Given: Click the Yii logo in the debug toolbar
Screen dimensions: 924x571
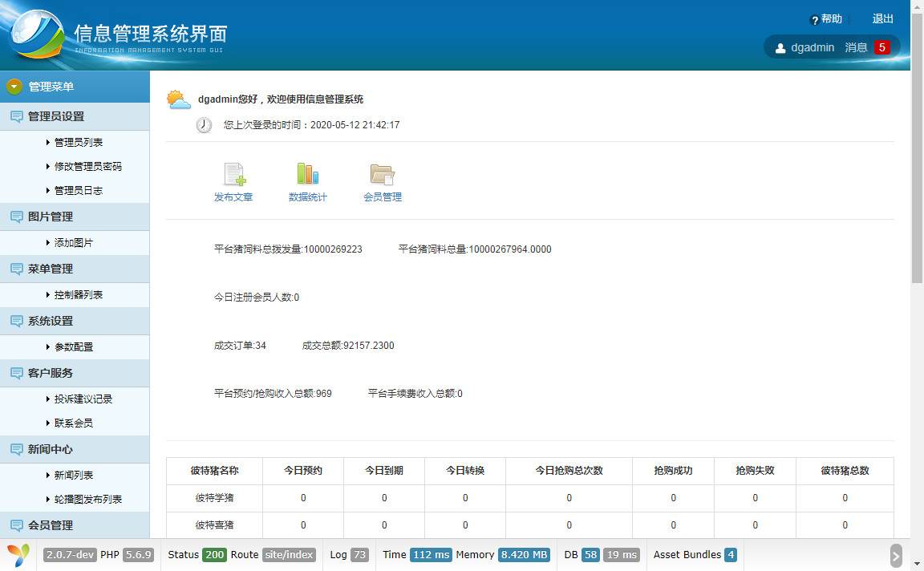Looking at the screenshot, I should 16,554.
